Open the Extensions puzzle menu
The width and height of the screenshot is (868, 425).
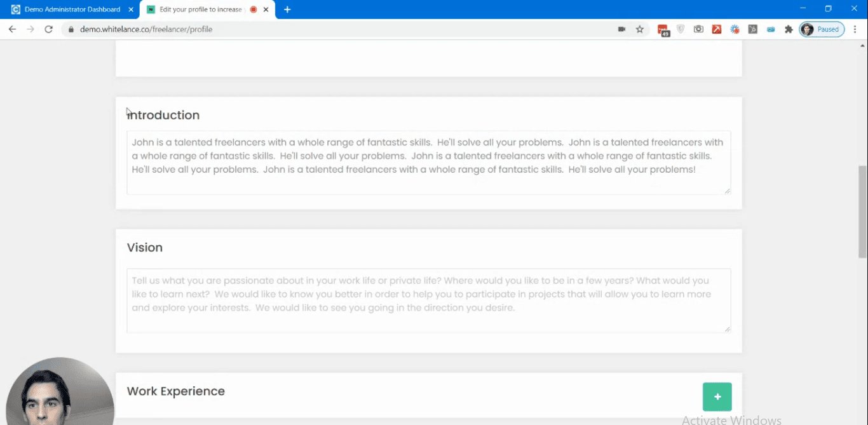pyautogui.click(x=789, y=29)
